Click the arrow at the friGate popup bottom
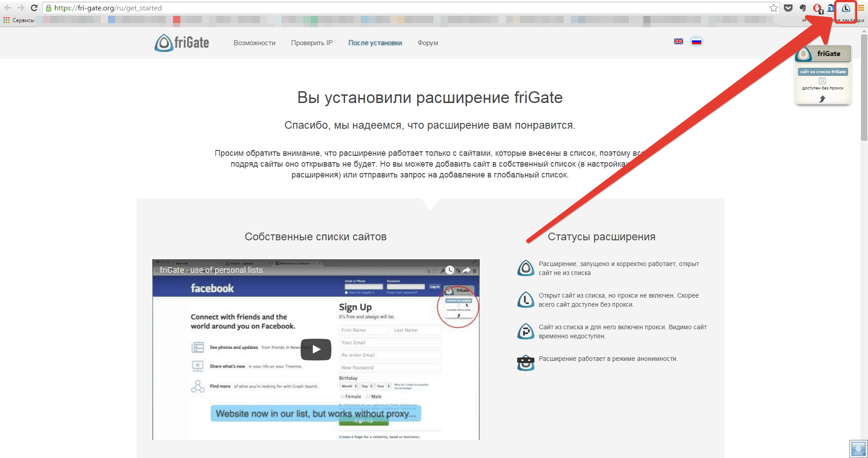 822,99
